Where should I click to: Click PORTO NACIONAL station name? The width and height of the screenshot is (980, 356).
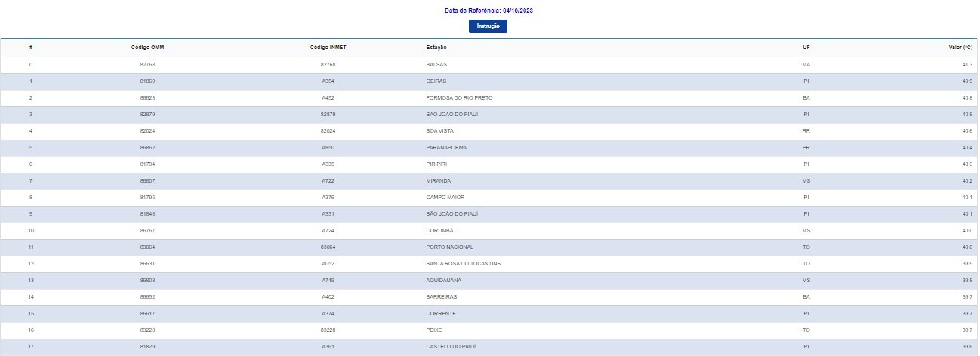coord(450,247)
